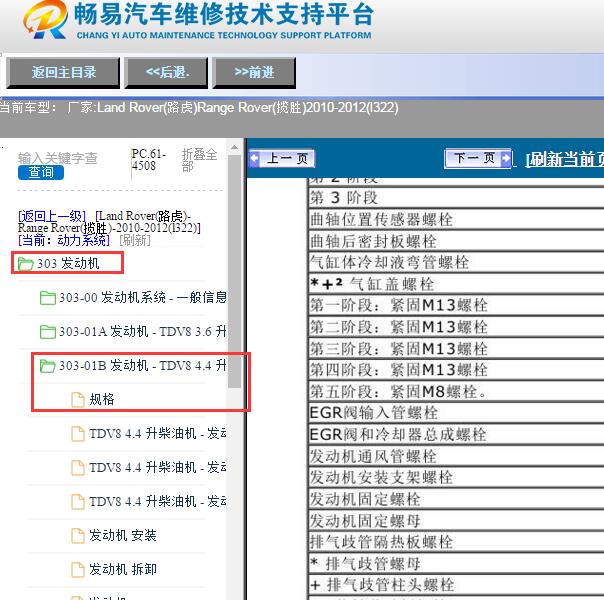Click the 发动机安装支架螺栓 row
Image resolution: width=604 pixels, height=600 pixels.
pos(456,478)
